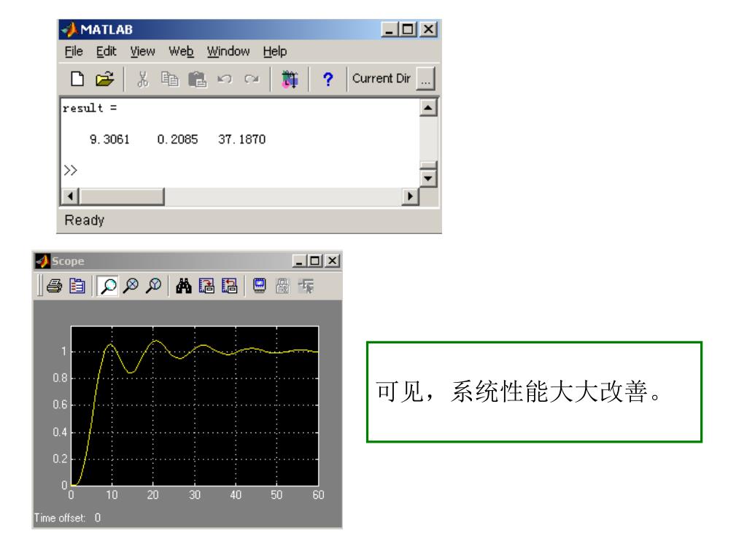
Task: Launch Simulink from the toolbar icon
Action: (x=290, y=79)
